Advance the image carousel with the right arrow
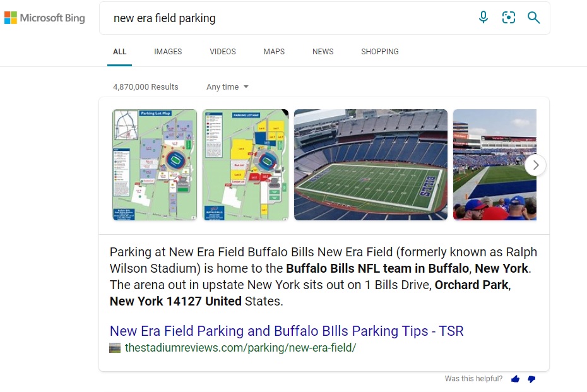Screen dimensions: 587x392 point(535,165)
